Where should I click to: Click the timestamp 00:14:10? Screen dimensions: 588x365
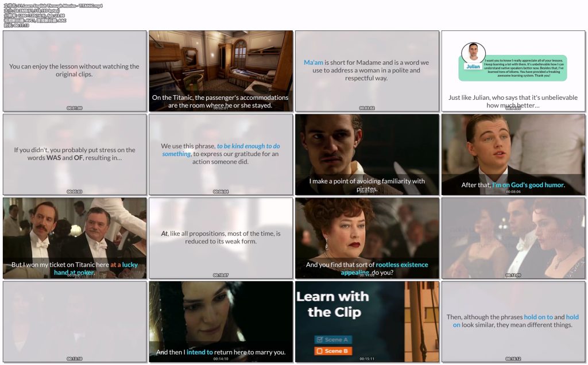pos(221,359)
